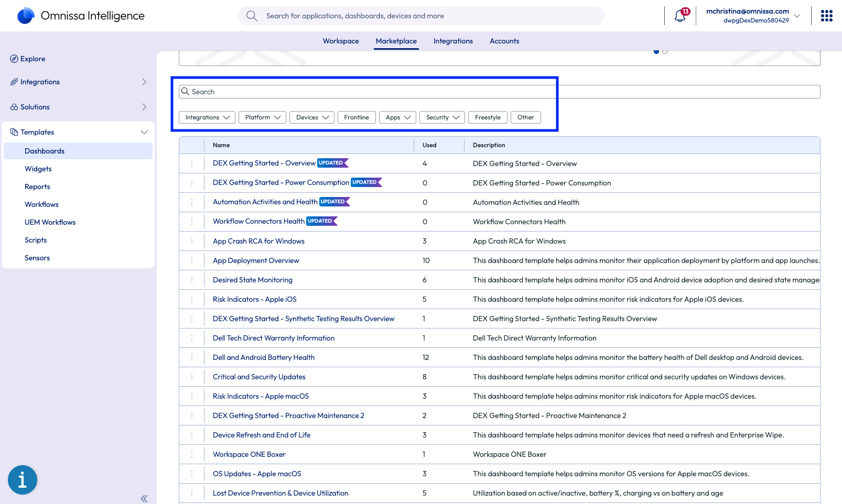Open the Security filter dropdown
Screen dimensions: 842x504
442,117
